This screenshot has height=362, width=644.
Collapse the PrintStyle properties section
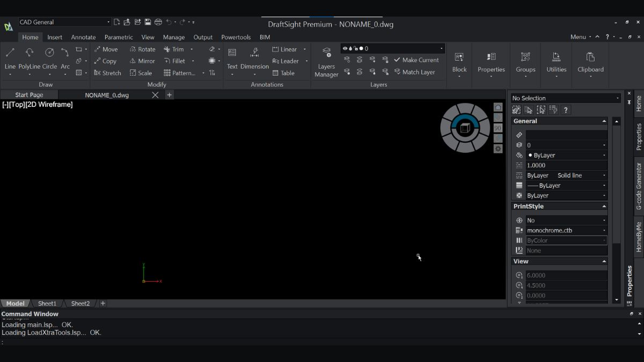(x=604, y=206)
